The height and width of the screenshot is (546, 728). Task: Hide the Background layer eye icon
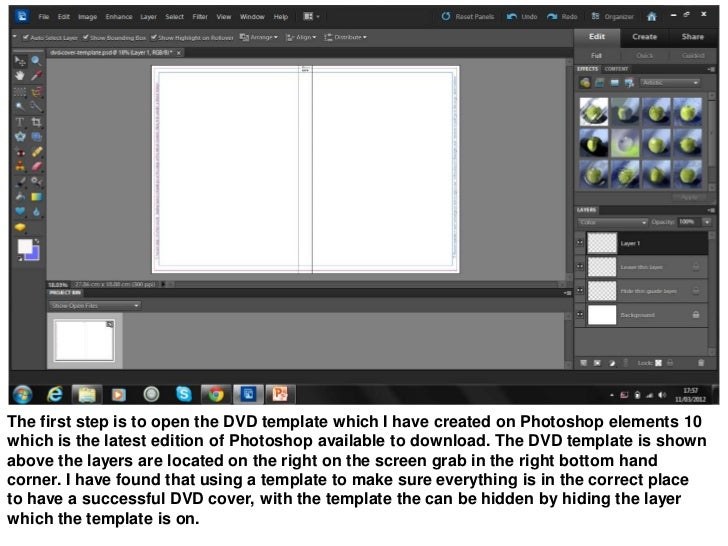point(580,314)
